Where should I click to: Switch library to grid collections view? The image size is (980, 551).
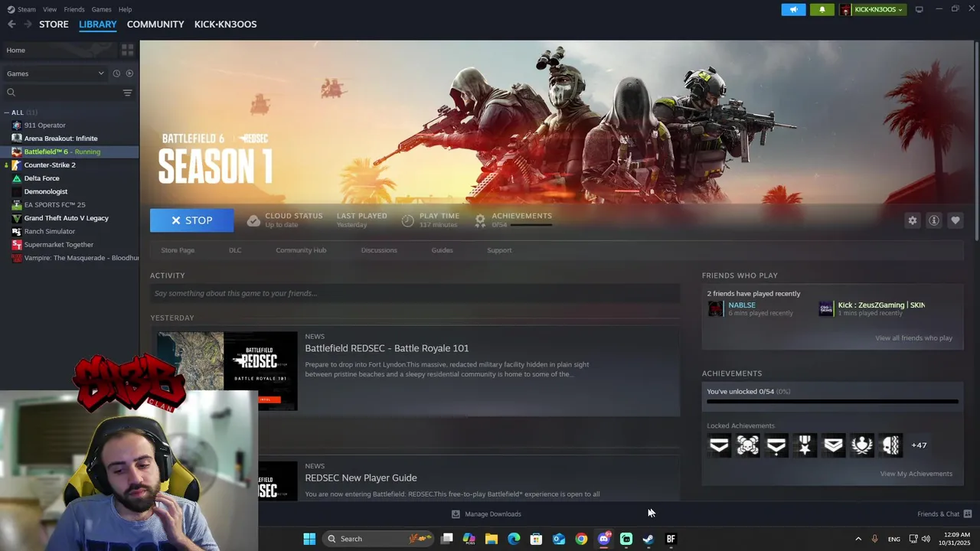(x=128, y=50)
